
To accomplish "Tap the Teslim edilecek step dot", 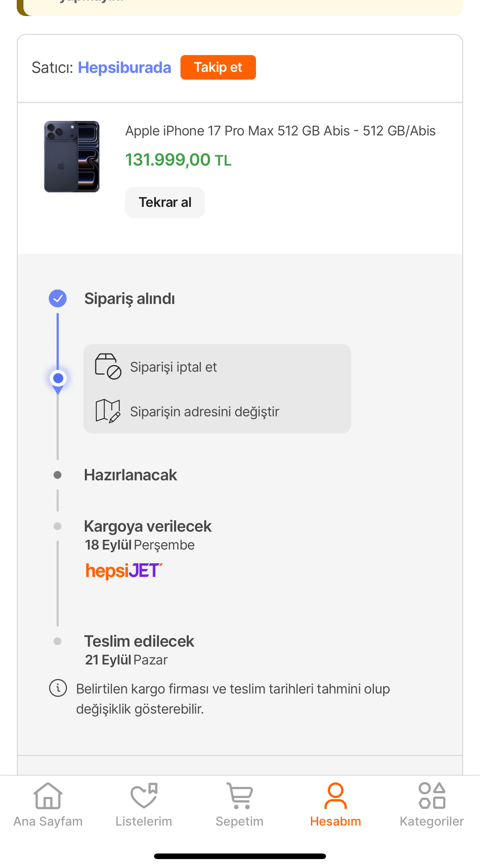I will [58, 641].
